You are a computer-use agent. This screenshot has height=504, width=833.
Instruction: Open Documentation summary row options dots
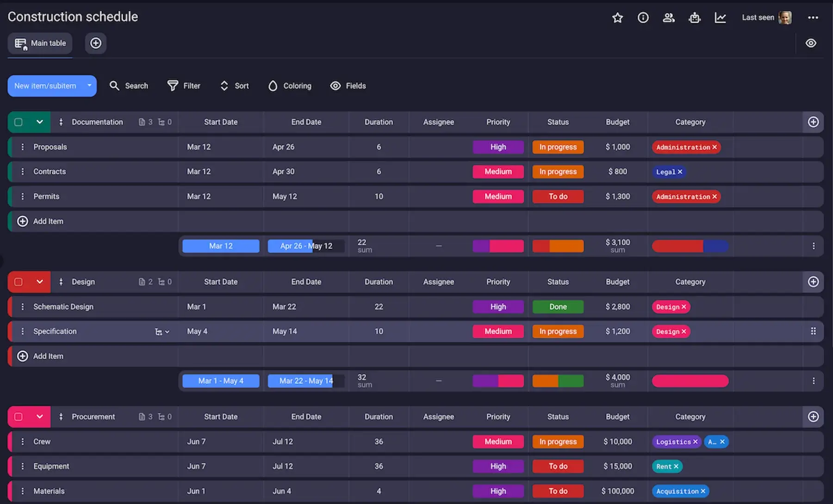point(813,246)
